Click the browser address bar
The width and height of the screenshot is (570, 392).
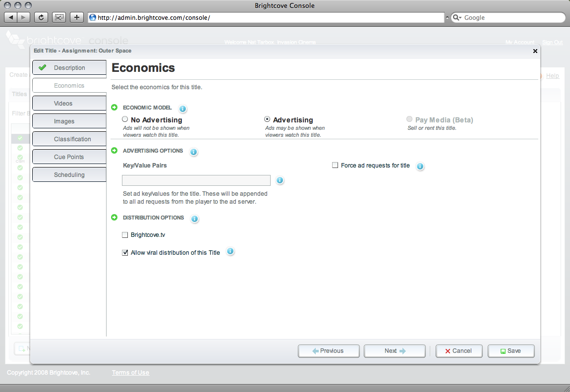pos(266,17)
